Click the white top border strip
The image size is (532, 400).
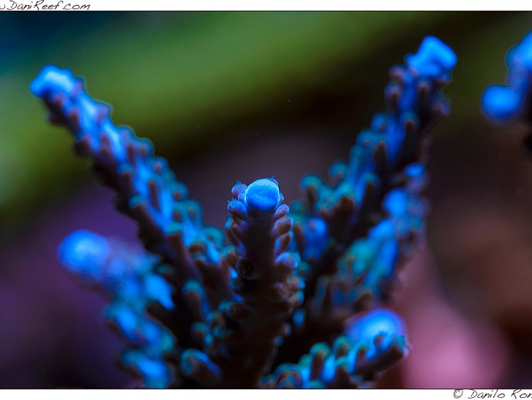[x=284, y=5]
